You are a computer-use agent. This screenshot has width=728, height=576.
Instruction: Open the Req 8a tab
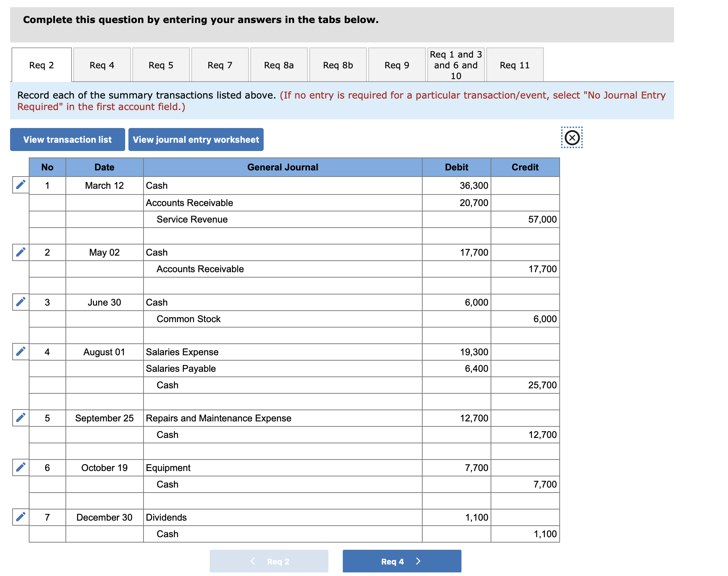click(x=279, y=65)
